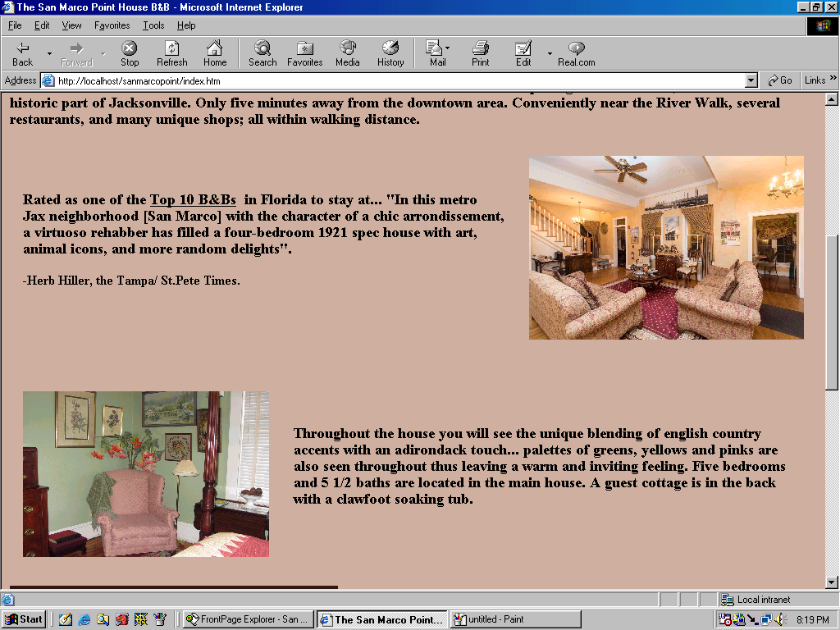Viewport: 840px width, 630px height.
Task: Open the Edit menu
Action: tap(42, 25)
